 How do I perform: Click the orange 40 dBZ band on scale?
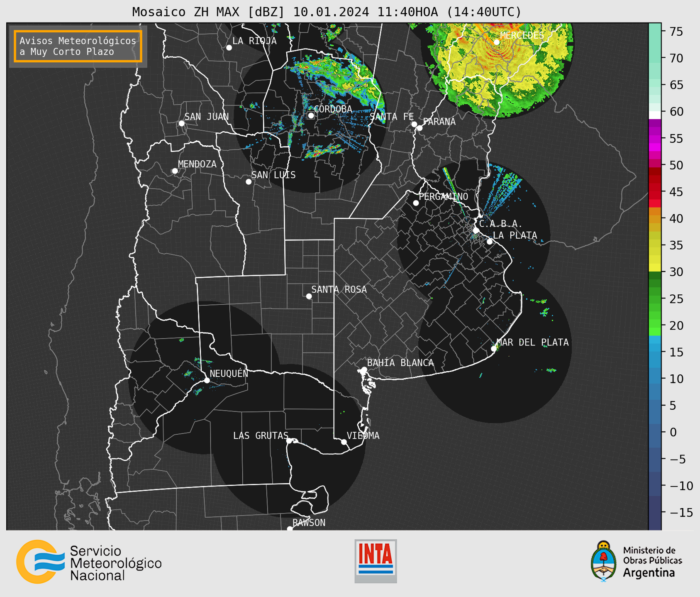655,218
